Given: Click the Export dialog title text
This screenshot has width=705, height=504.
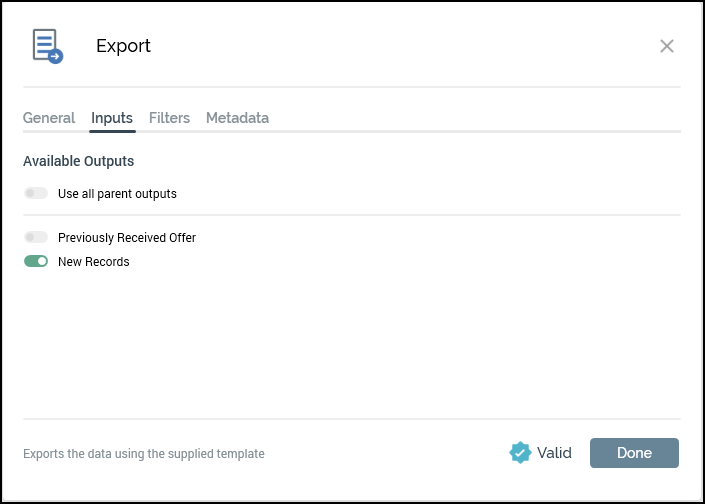Looking at the screenshot, I should (123, 46).
